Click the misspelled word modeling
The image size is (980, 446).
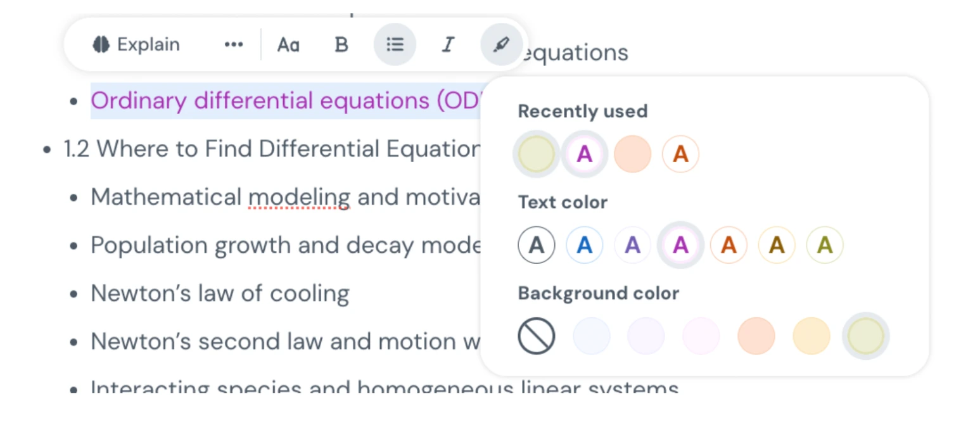coord(299,197)
